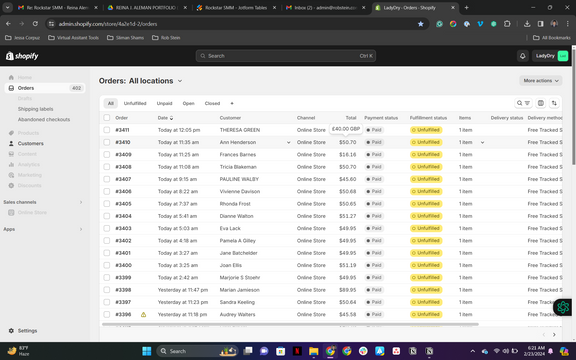
Task: Click the page's vertical scrollbar
Action: click(573, 106)
